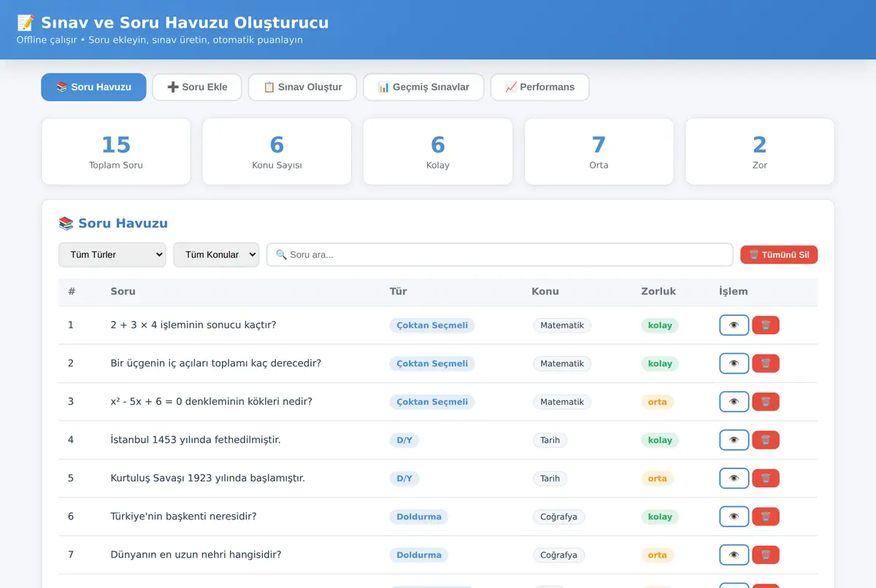Click the Soru column header
Viewport: 876px width, 588px height.
pos(123,291)
